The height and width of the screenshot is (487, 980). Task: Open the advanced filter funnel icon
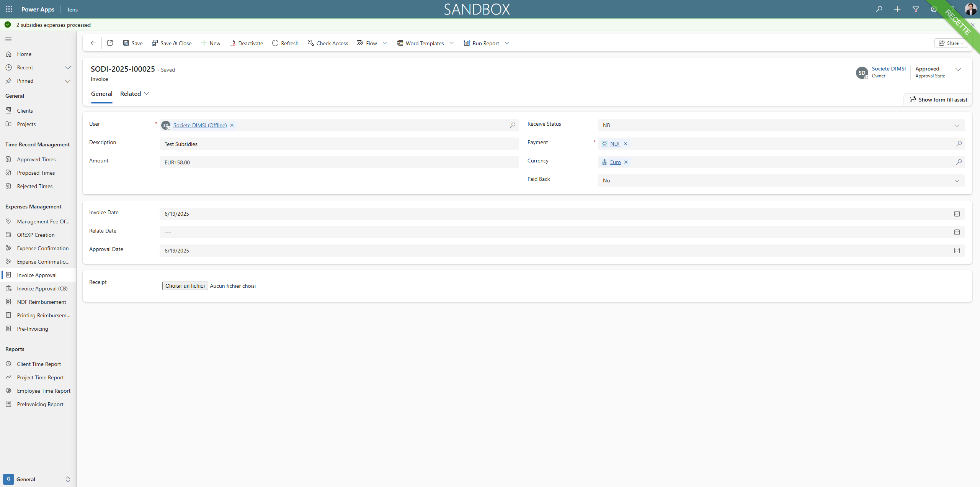916,9
